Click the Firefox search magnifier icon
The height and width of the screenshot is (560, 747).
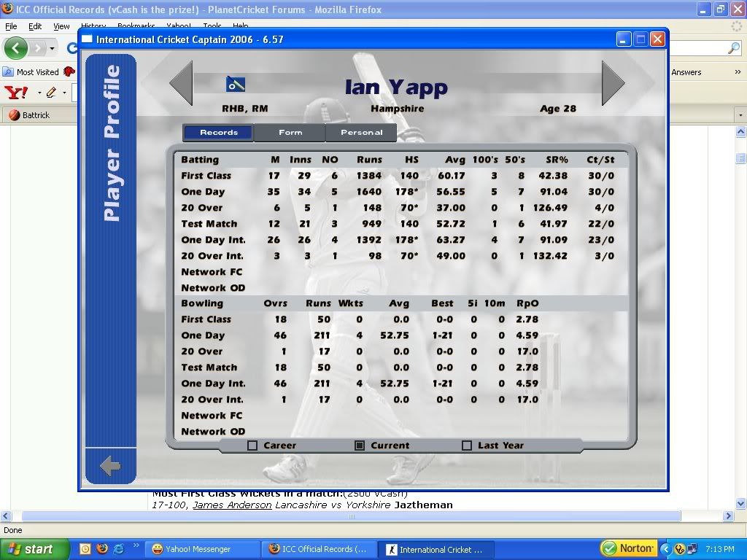point(734,47)
